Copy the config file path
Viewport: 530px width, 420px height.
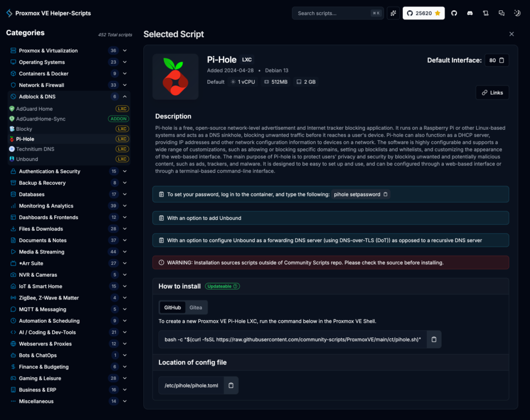[x=231, y=385]
